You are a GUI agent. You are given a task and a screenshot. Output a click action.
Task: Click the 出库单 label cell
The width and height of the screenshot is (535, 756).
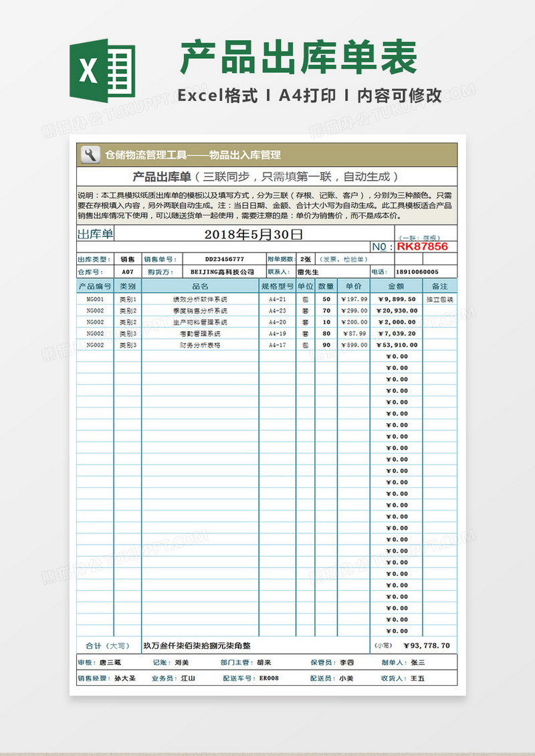(96, 234)
